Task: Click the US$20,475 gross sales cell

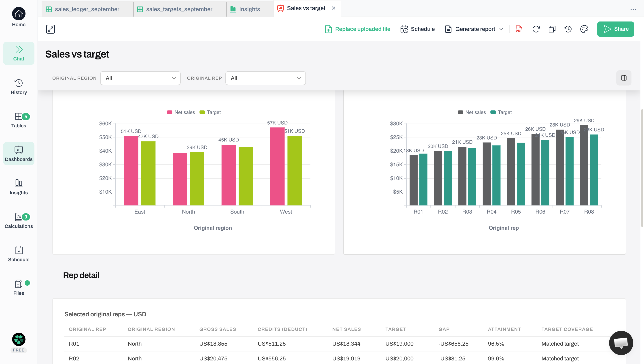Action: tap(213, 359)
